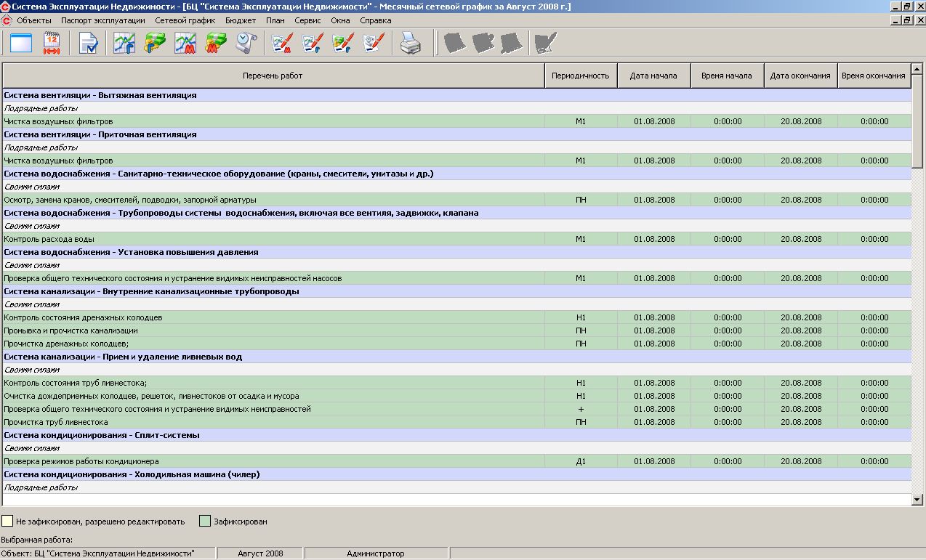926x560 pixels.
Task: Print the schedule with the printer icon
Action: tap(411, 44)
